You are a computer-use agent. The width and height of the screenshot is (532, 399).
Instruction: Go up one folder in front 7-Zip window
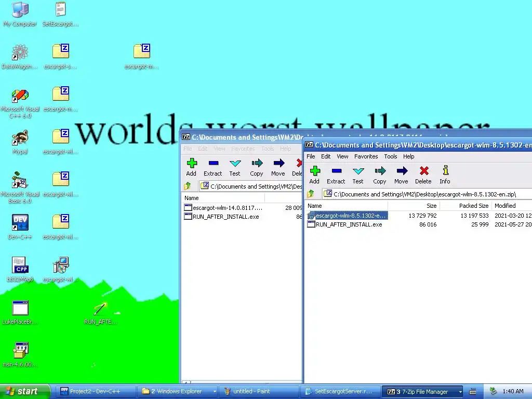[x=311, y=194]
